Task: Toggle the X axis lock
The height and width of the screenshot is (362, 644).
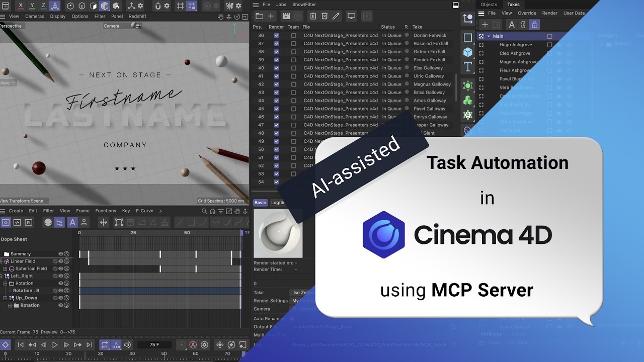Action: pos(21,6)
